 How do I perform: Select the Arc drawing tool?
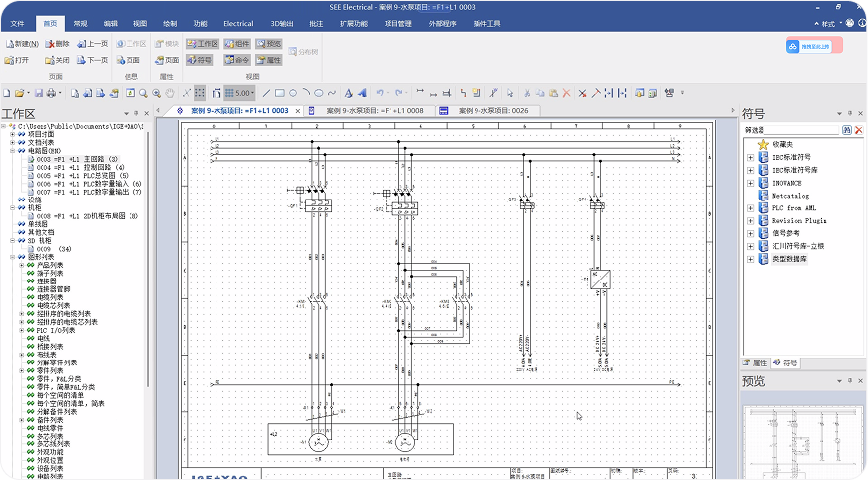[305, 93]
